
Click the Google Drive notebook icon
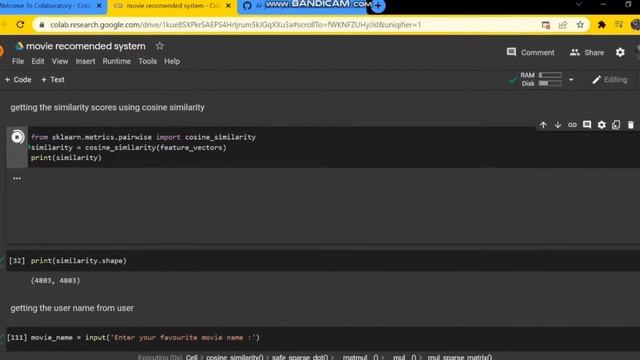click(x=19, y=46)
